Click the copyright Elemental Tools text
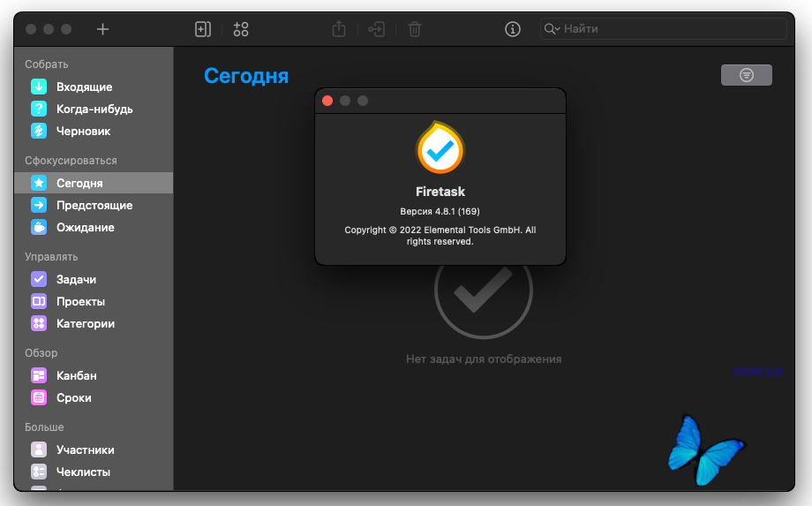 pyautogui.click(x=440, y=236)
